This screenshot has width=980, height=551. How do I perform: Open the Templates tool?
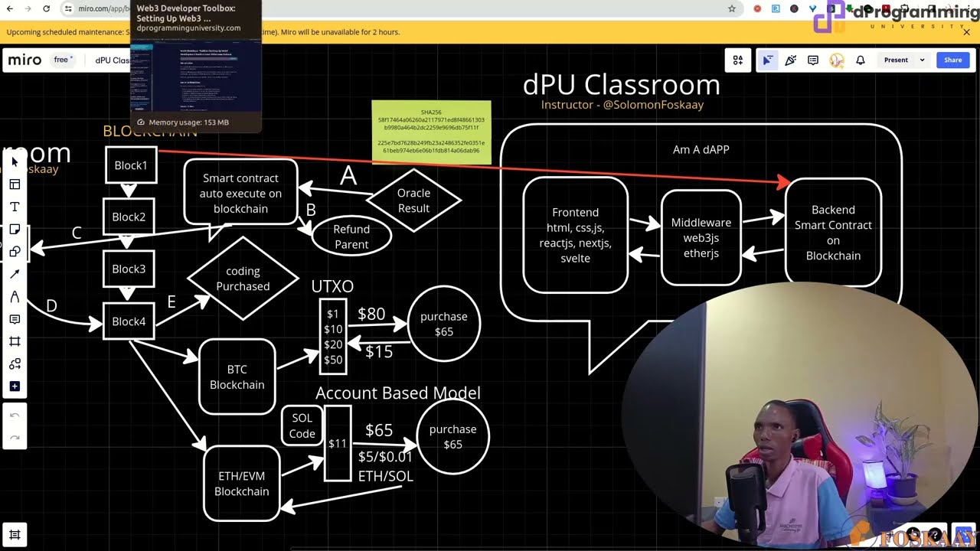coord(15,184)
